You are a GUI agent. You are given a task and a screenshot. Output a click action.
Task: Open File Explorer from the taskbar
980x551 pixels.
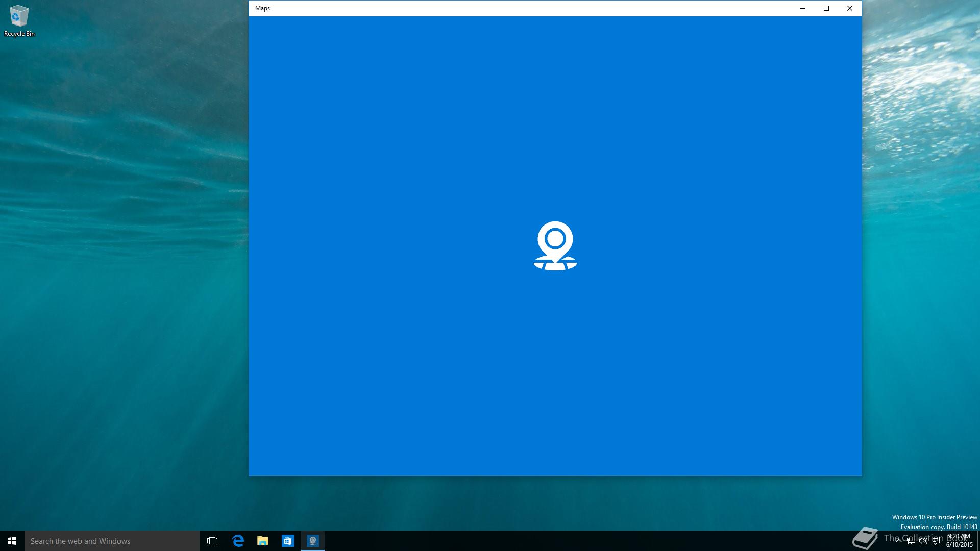click(x=263, y=541)
